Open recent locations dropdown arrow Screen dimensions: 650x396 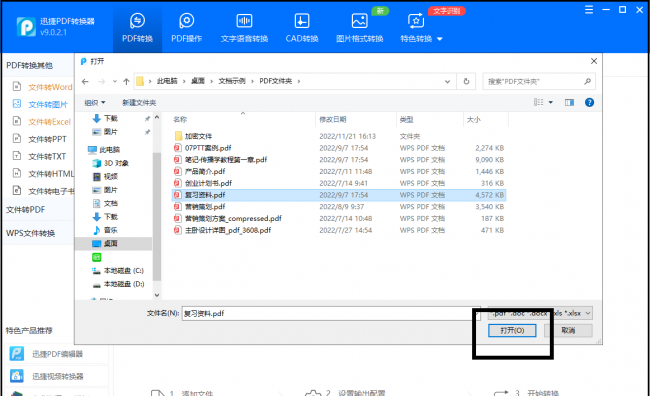pyautogui.click(x=115, y=81)
